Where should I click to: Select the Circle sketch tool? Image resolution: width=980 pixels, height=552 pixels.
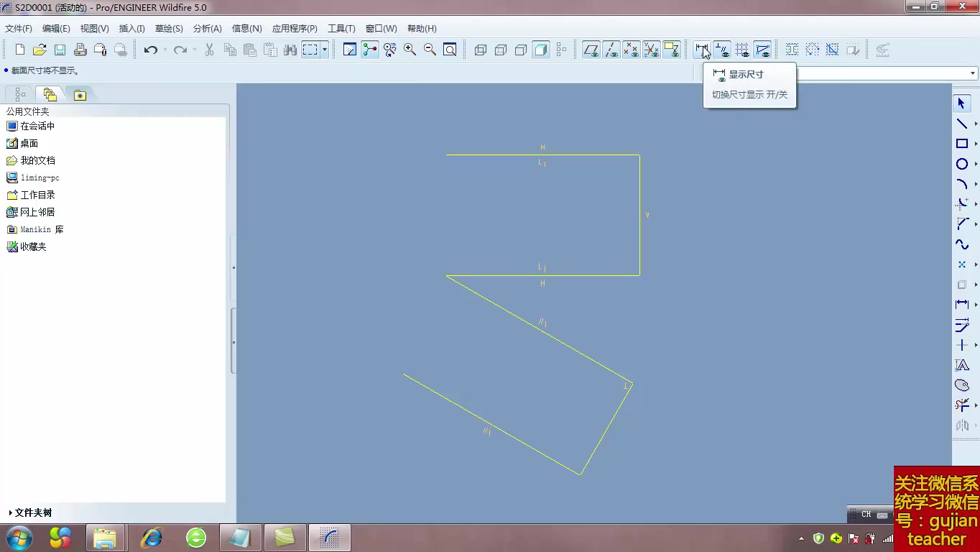(x=962, y=164)
